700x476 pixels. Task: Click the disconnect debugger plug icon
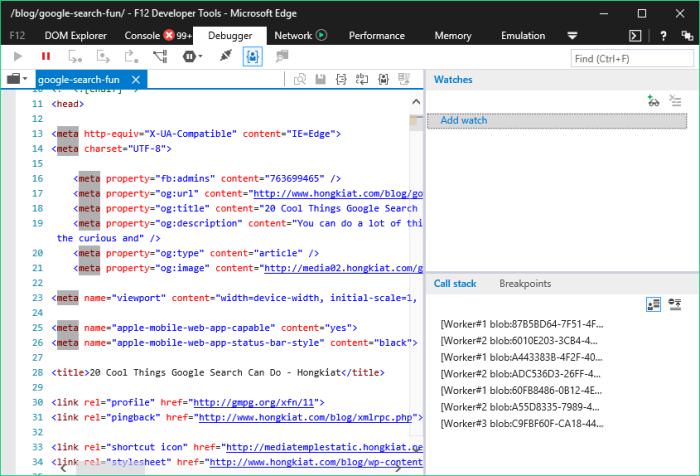click(x=225, y=56)
